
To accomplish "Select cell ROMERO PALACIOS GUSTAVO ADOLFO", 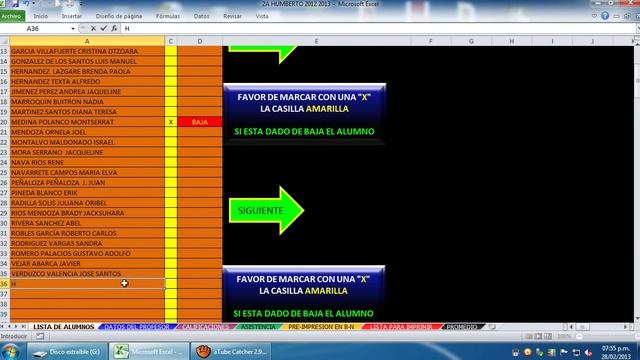I will (x=87, y=253).
